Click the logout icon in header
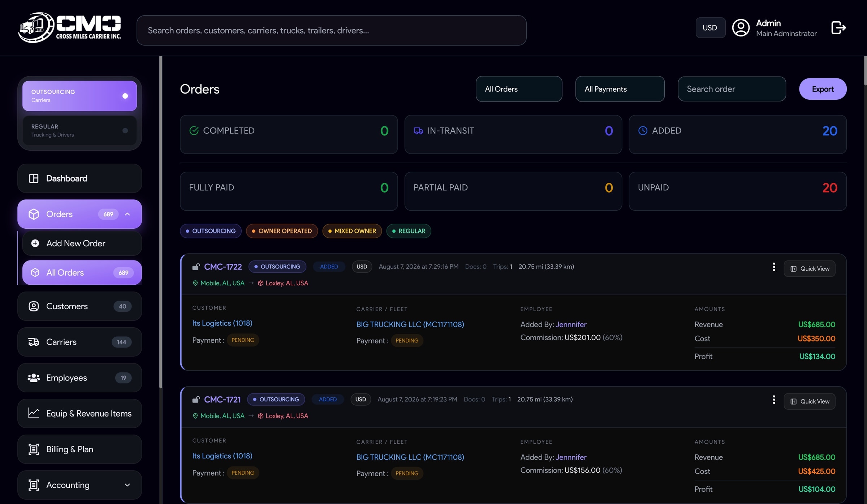The image size is (867, 504). (838, 28)
